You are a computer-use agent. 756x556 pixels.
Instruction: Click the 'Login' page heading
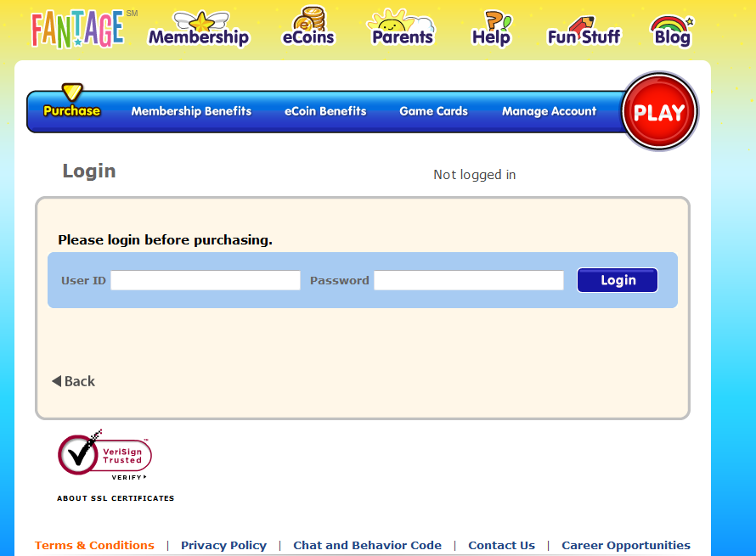[x=89, y=171]
